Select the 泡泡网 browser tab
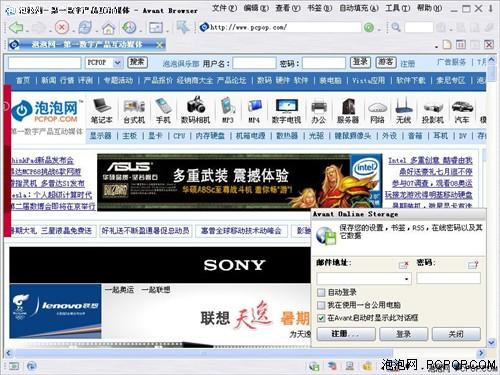 (x=87, y=44)
